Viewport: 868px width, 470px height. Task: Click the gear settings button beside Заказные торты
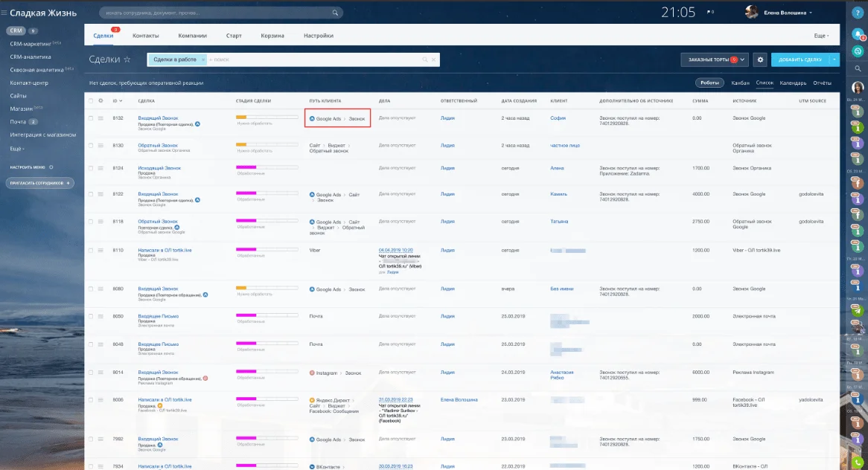[760, 59]
